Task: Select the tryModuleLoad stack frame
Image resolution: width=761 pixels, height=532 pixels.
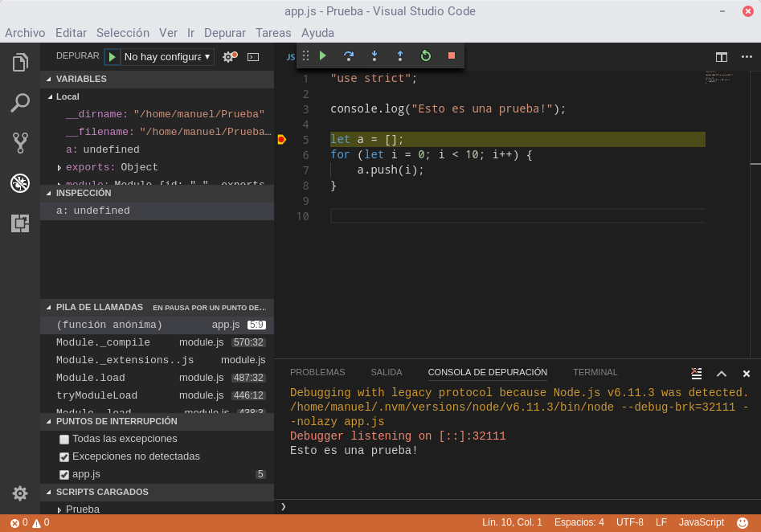Action: click(x=158, y=395)
